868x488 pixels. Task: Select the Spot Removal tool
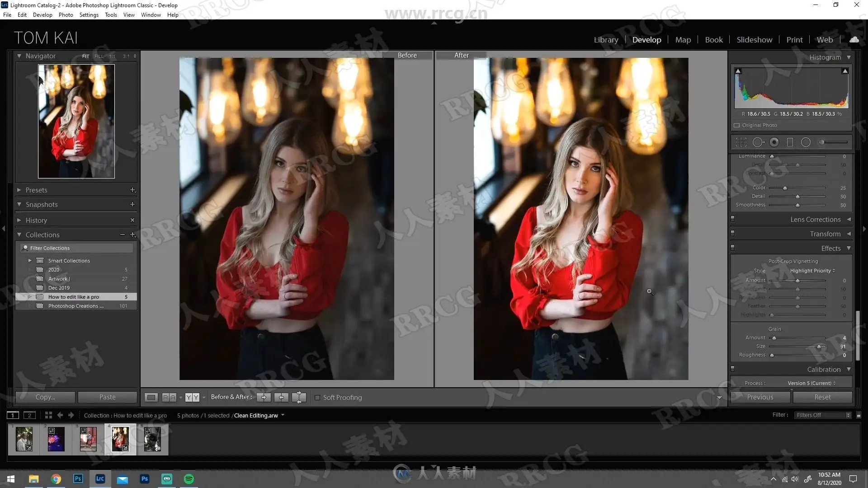coord(758,142)
